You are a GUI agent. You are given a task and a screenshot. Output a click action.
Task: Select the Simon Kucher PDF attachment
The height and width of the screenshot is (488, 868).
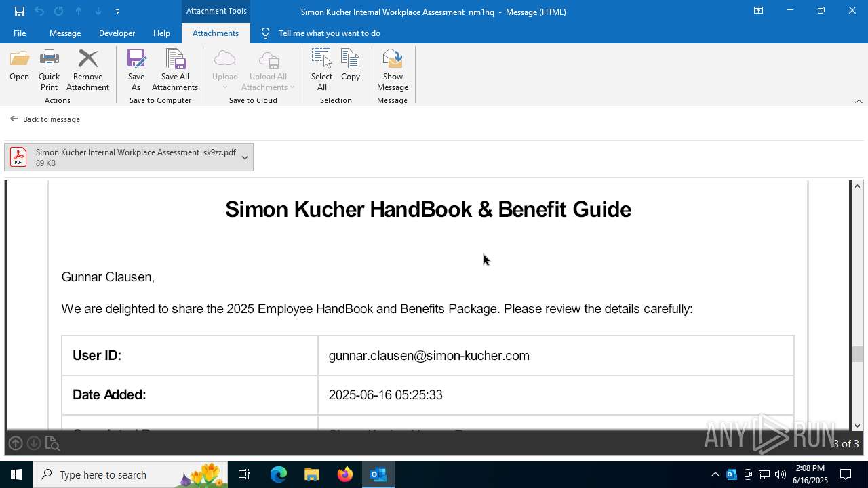coord(129,157)
